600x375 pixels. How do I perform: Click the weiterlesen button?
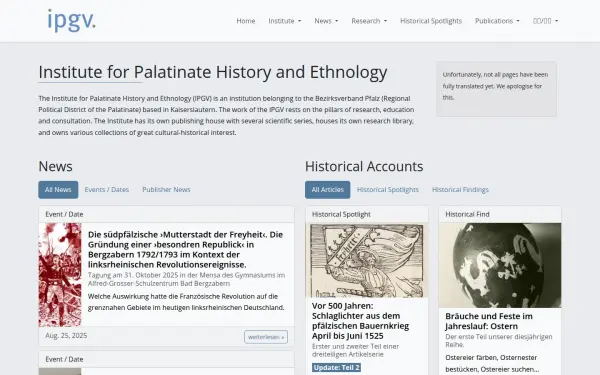(266, 337)
